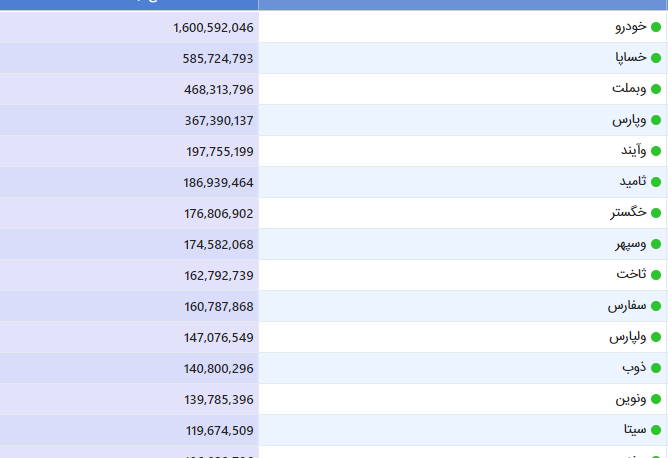
Task: Click the value 160,787,868
Action: pos(219,307)
